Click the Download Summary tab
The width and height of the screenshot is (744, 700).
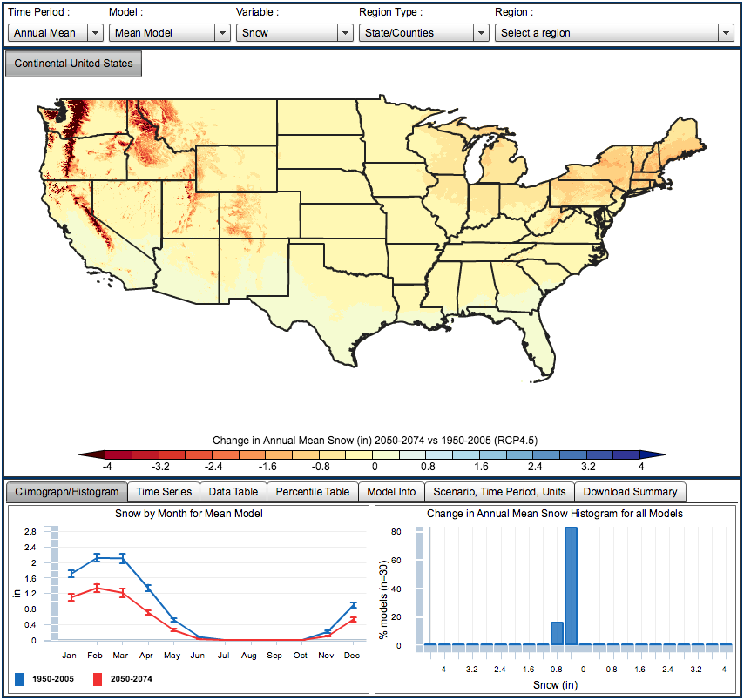(630, 492)
